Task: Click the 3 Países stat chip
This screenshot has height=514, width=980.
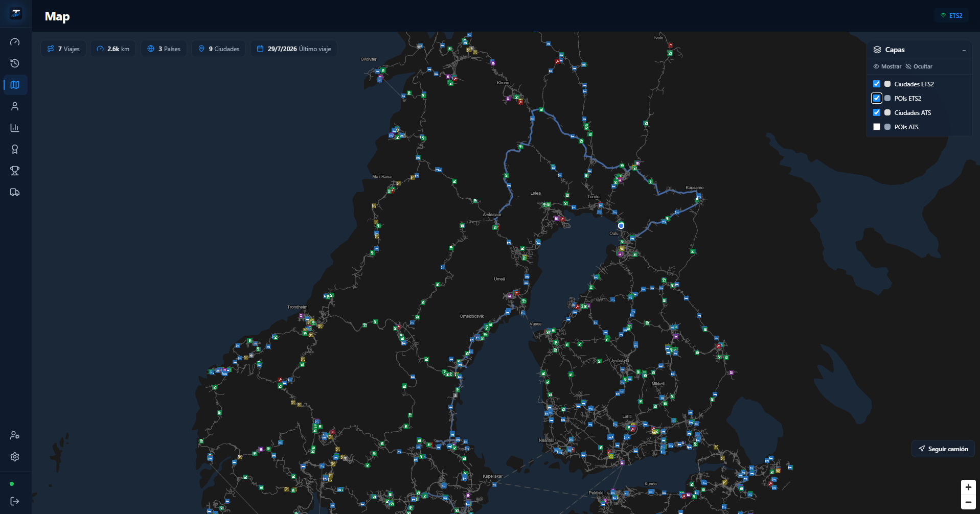Action: [x=164, y=49]
